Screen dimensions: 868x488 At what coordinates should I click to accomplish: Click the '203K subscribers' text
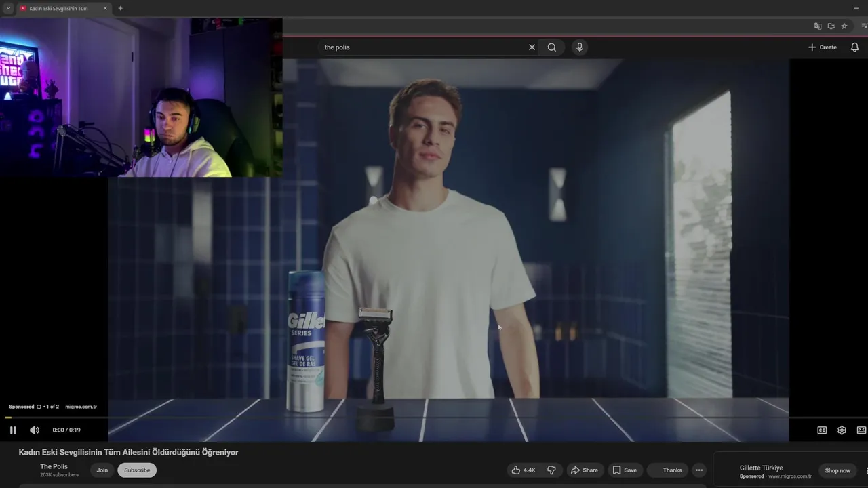[59, 475]
